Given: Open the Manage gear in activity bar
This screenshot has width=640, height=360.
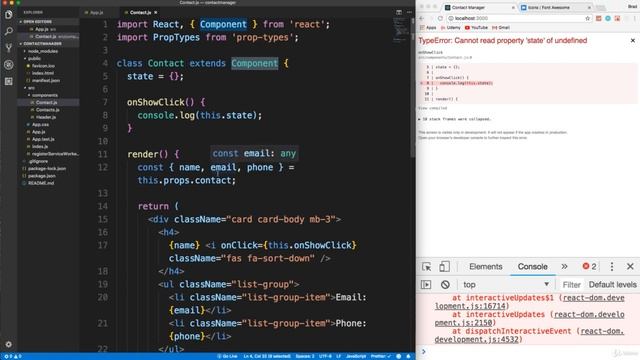Looking at the screenshot, I should [8, 344].
